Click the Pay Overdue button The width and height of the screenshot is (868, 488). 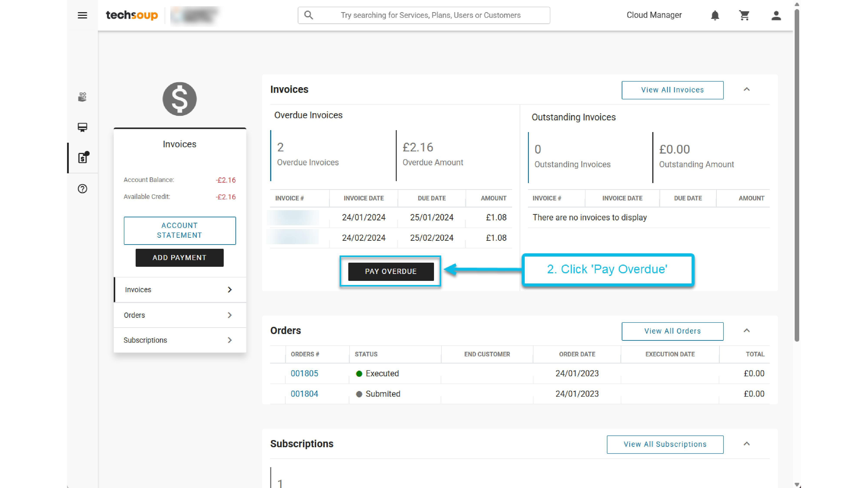pos(391,272)
